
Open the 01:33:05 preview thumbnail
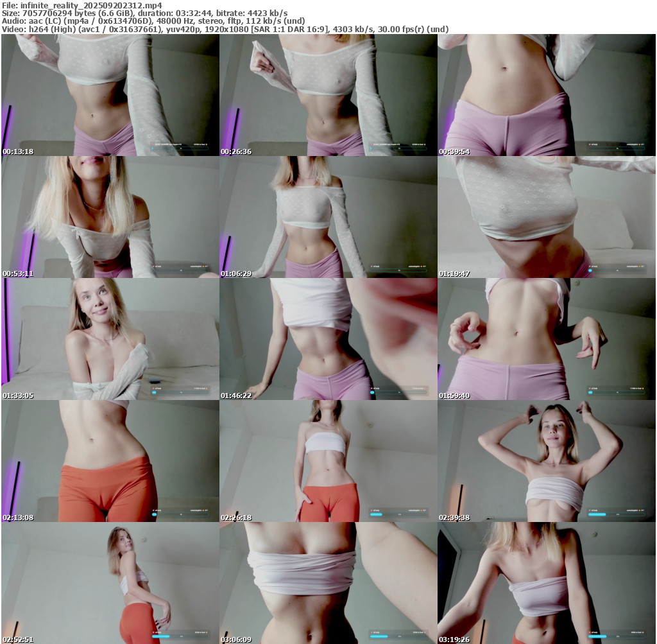[x=110, y=339]
